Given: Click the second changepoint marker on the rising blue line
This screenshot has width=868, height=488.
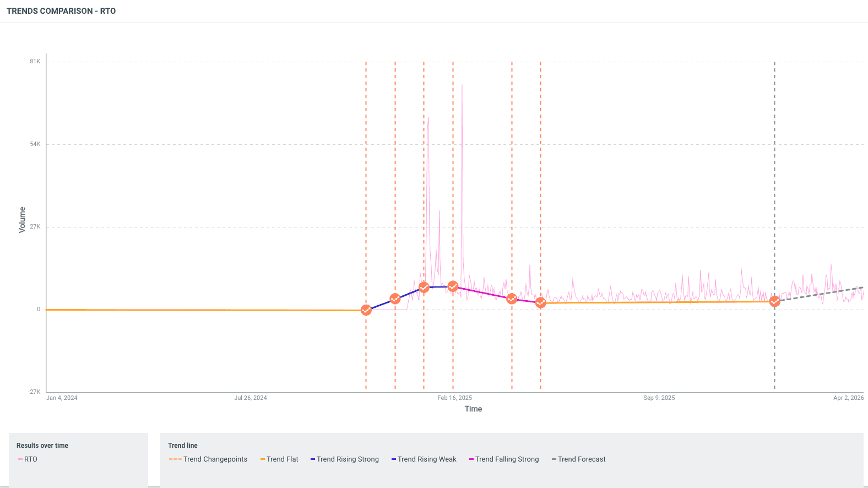Looking at the screenshot, I should (395, 299).
